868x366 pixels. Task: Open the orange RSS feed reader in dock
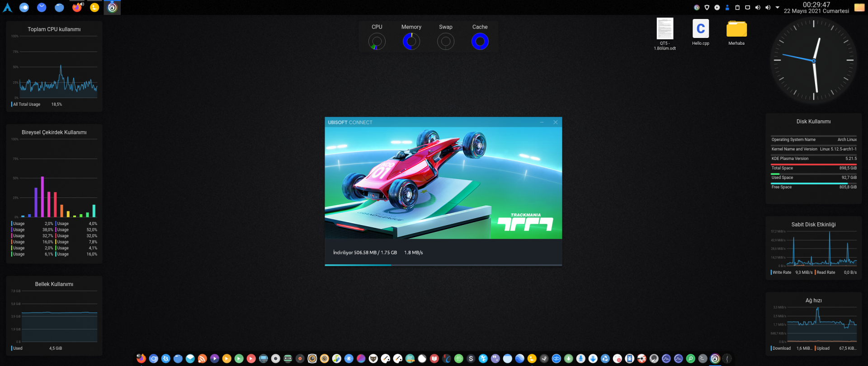pos(203,359)
